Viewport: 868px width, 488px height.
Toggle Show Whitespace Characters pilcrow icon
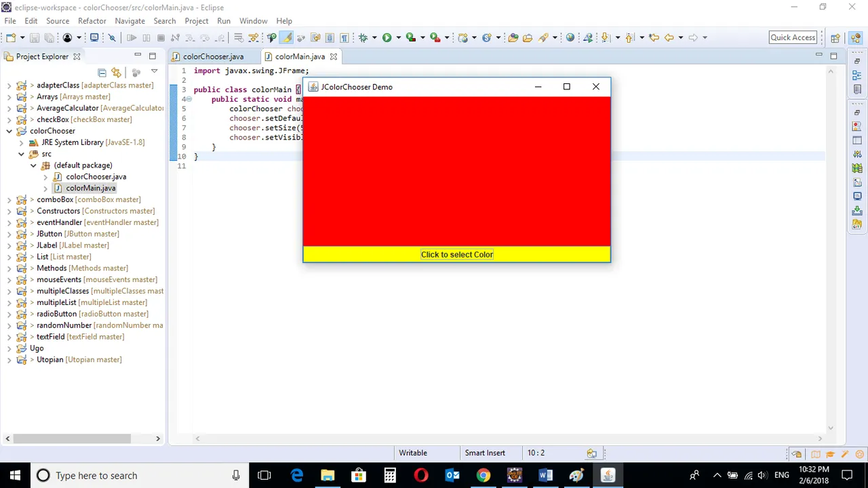(344, 38)
